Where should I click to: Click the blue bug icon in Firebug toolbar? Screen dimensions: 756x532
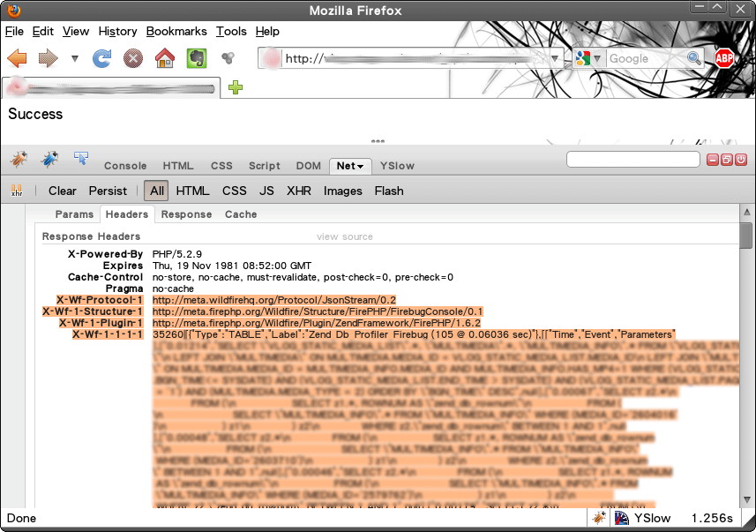tap(49, 159)
